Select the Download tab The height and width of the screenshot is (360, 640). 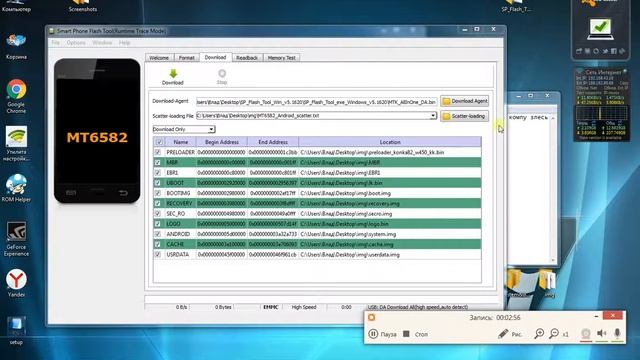tap(216, 58)
